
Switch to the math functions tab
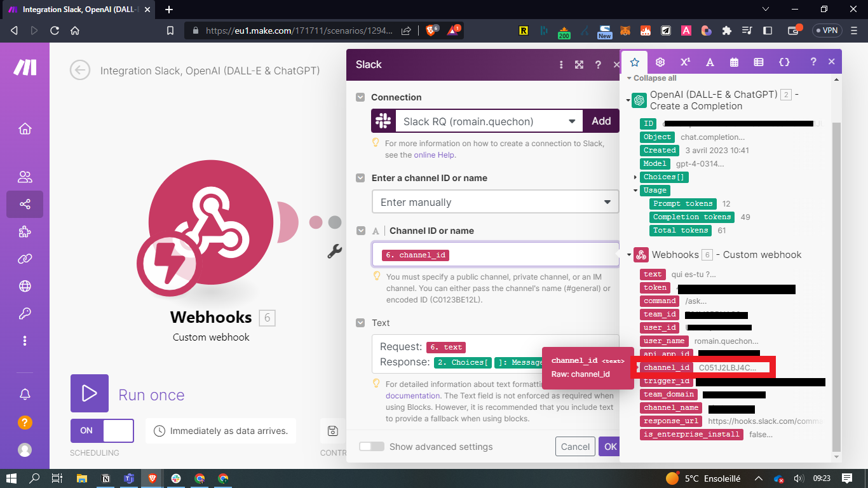click(x=685, y=62)
